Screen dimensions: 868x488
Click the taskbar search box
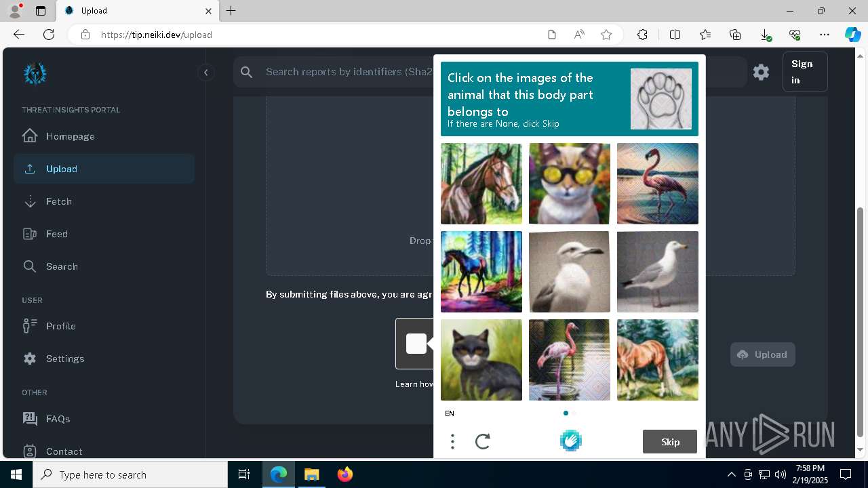pos(130,474)
